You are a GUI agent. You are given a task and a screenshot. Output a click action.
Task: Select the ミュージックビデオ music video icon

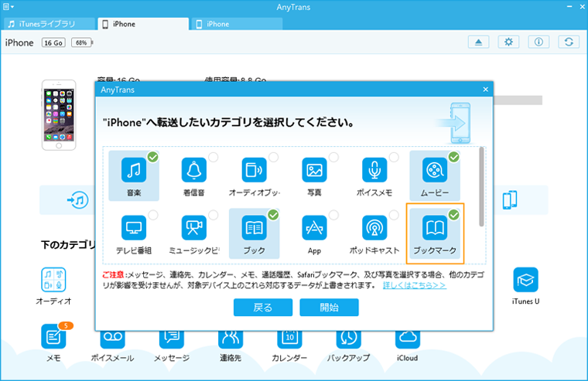click(x=194, y=228)
